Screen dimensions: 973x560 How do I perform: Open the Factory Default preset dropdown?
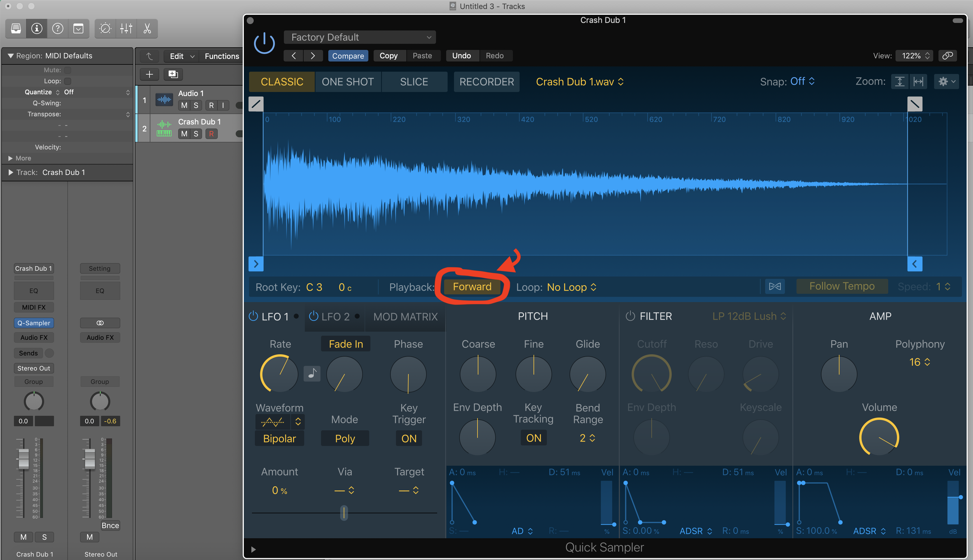coord(360,37)
